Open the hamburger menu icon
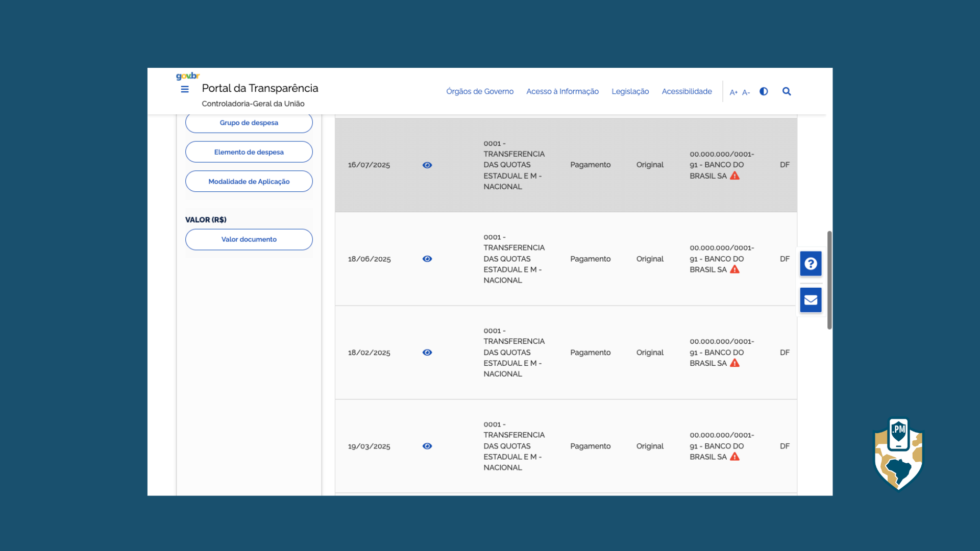This screenshot has width=980, height=551. pos(185,89)
